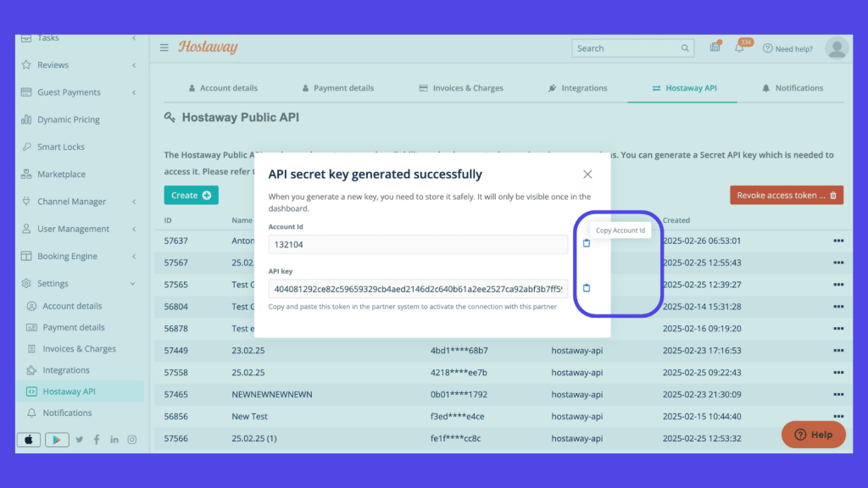Open row actions for ID 57558
Screen dimensions: 868x488
838,373
